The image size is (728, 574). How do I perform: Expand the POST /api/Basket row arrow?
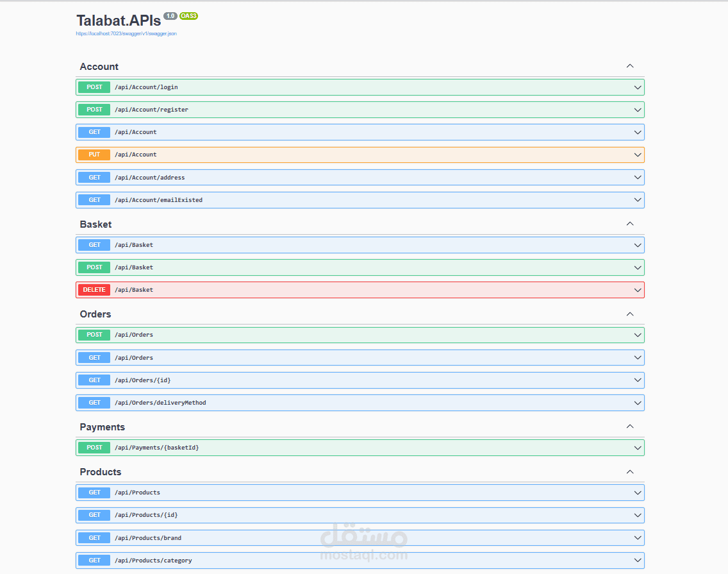638,267
